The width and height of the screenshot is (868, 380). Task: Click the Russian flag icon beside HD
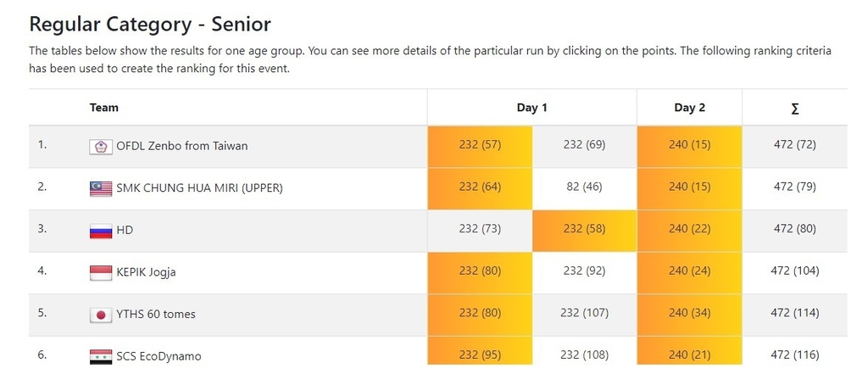100,231
